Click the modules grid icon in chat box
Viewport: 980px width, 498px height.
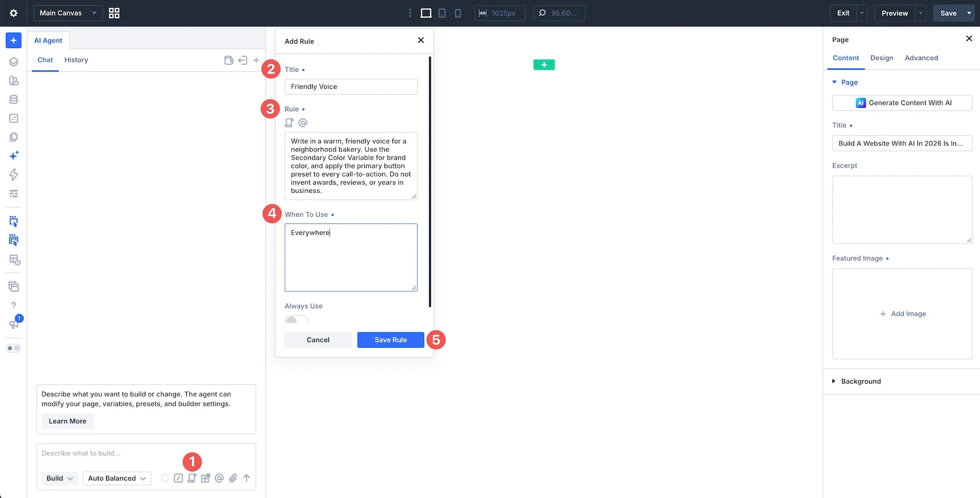point(205,478)
